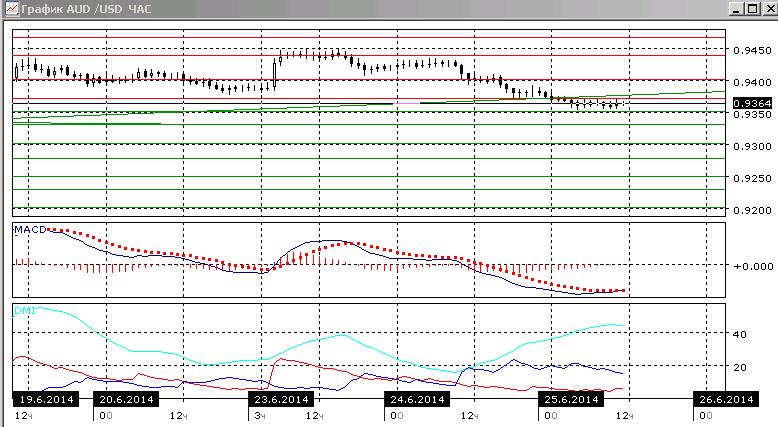This screenshot has width=778, height=427.
Task: Maximize the AUD/USD chart window
Action: click(753, 8)
